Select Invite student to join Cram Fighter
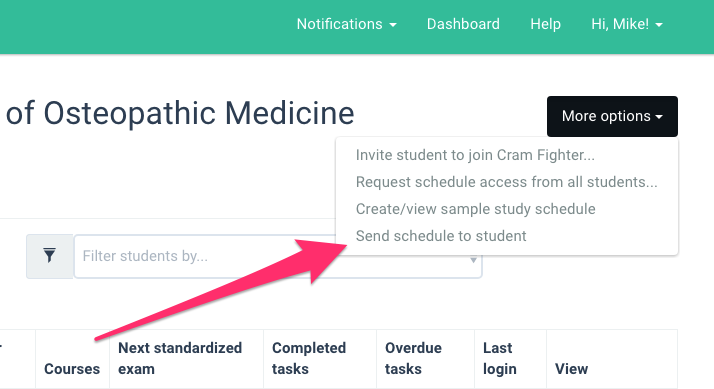Image resolution: width=714 pixels, height=389 pixels. 475,155
